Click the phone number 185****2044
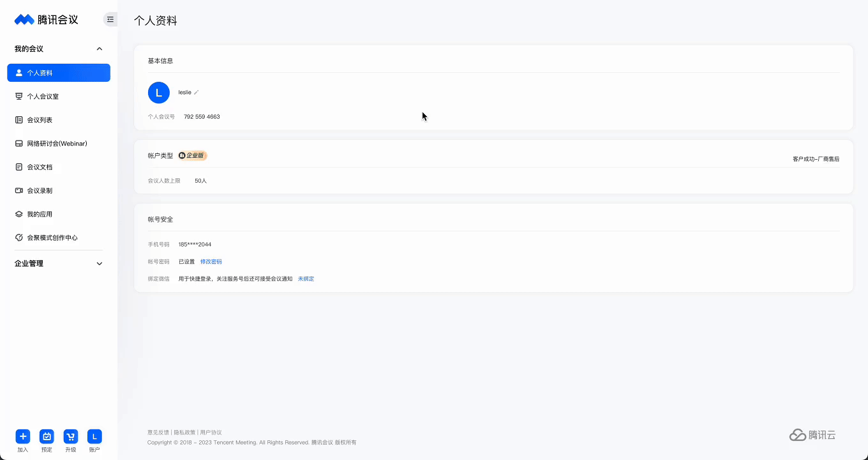Viewport: 868px width, 460px height. click(195, 245)
